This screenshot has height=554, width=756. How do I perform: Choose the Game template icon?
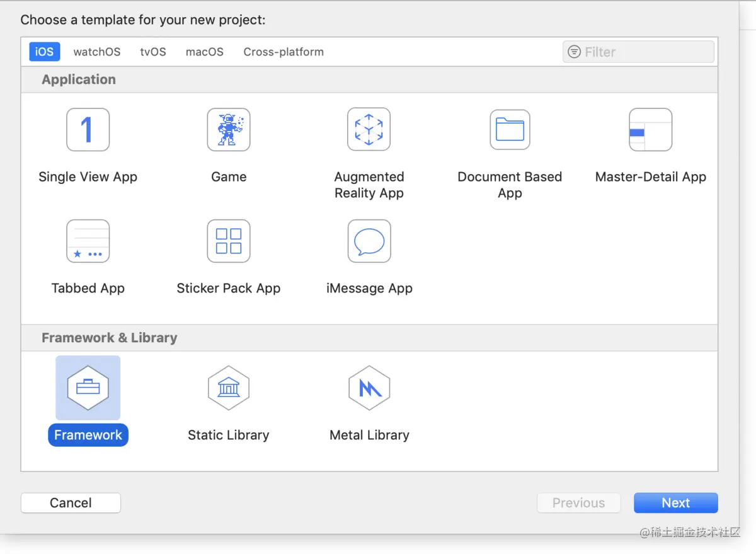[x=229, y=130]
